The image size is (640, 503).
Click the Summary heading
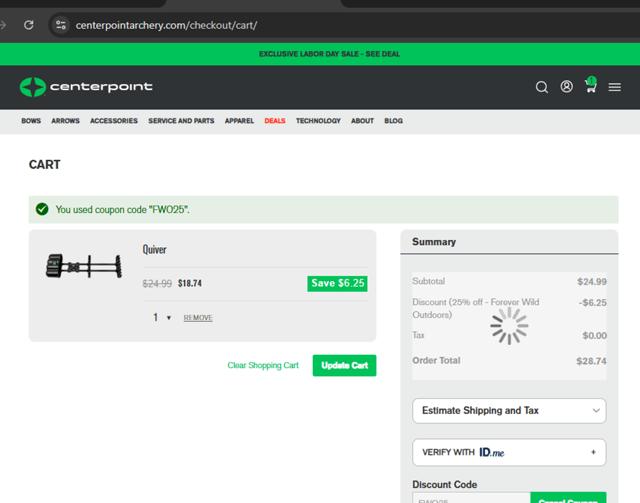(434, 242)
